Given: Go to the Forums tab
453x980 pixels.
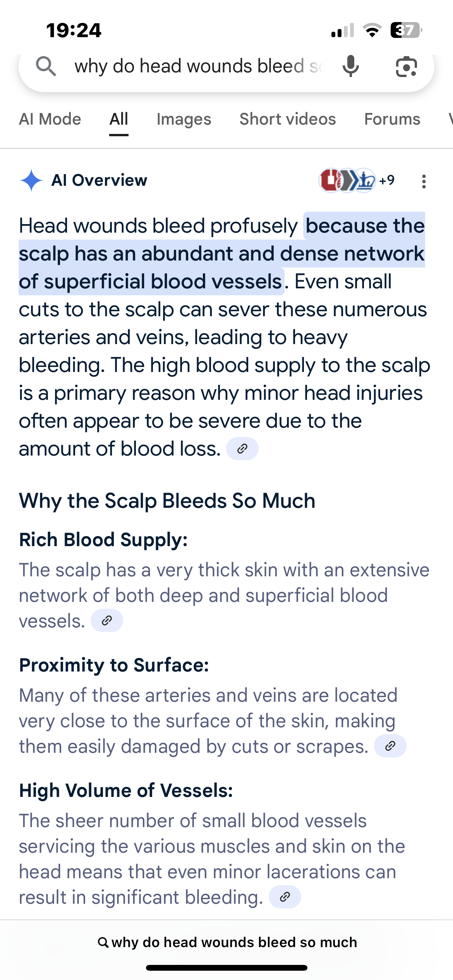Looking at the screenshot, I should (392, 119).
